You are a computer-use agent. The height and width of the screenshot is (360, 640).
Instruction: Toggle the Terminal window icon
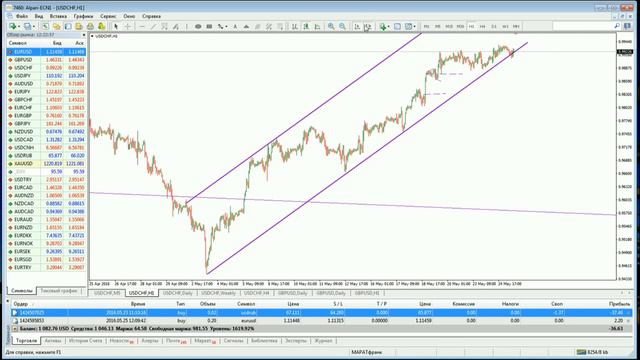coord(79,27)
